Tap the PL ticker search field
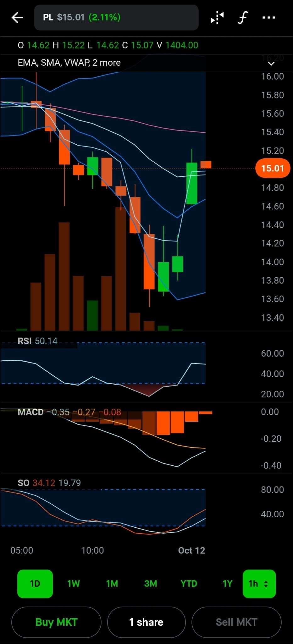Screen dimensions: 293x644 pyautogui.click(x=116, y=18)
